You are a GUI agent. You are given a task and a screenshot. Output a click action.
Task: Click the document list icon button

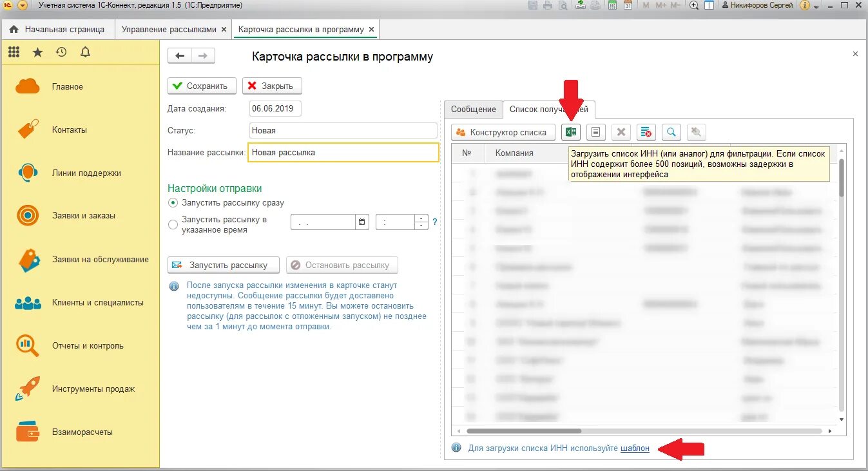[595, 132]
